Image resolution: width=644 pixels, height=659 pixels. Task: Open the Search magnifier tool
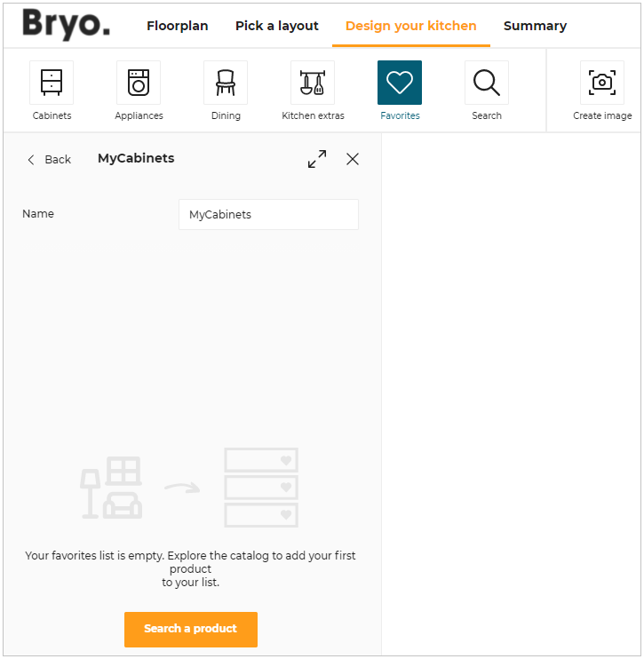[x=487, y=83]
